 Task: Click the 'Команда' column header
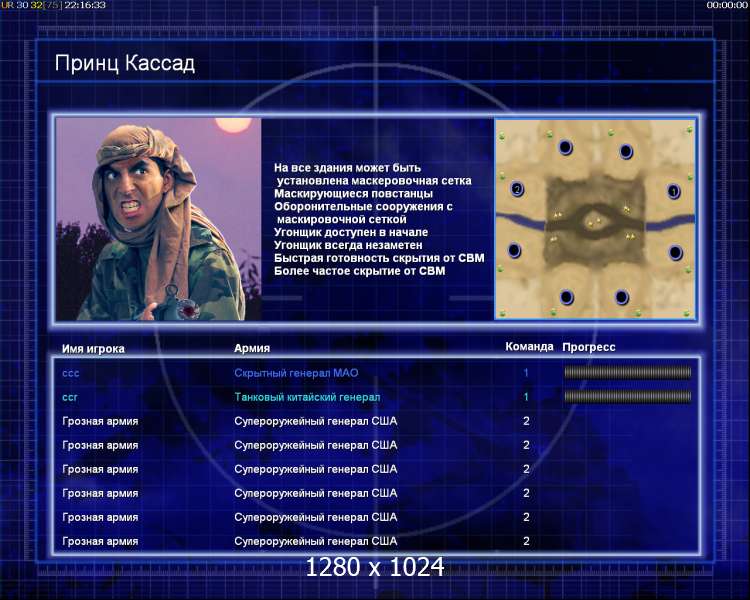(529, 346)
